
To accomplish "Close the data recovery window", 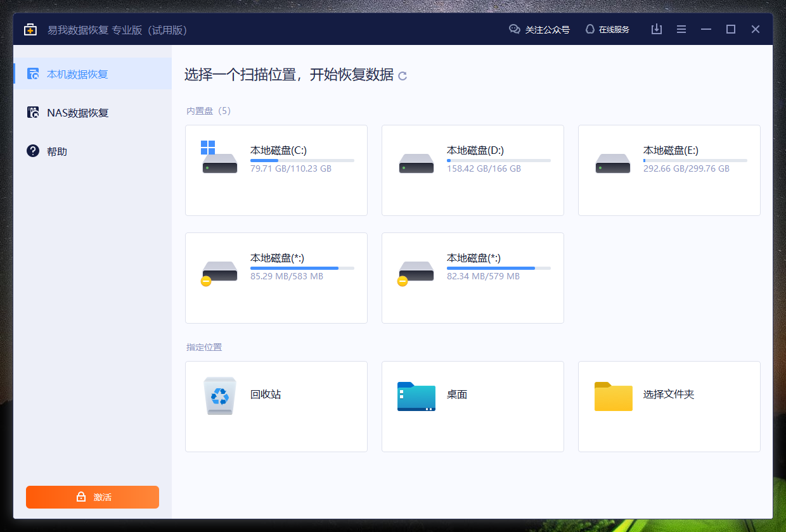I will click(756, 29).
